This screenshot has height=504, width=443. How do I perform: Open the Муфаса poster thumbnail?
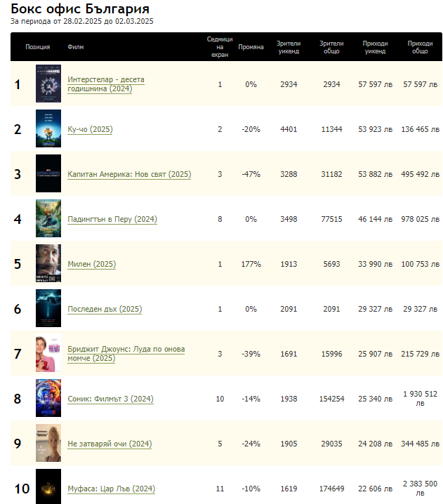[48, 486]
